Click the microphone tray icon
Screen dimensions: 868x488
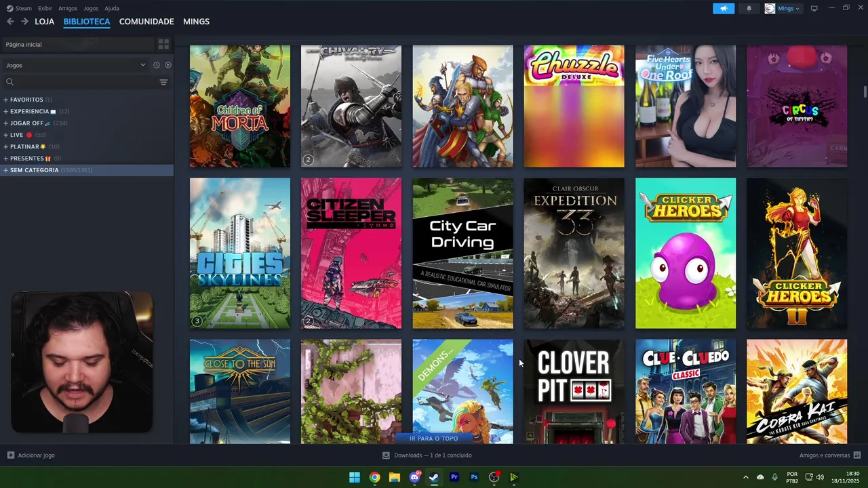pos(774,477)
